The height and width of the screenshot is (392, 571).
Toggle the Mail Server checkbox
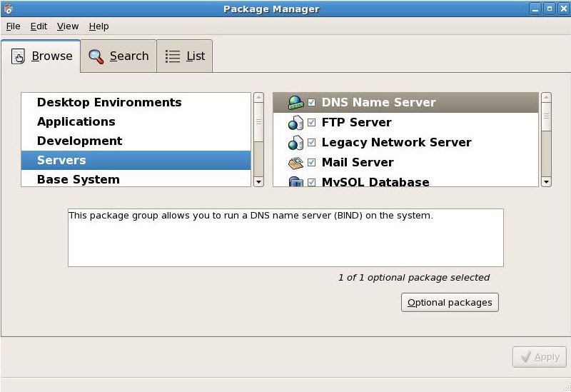click(x=312, y=163)
